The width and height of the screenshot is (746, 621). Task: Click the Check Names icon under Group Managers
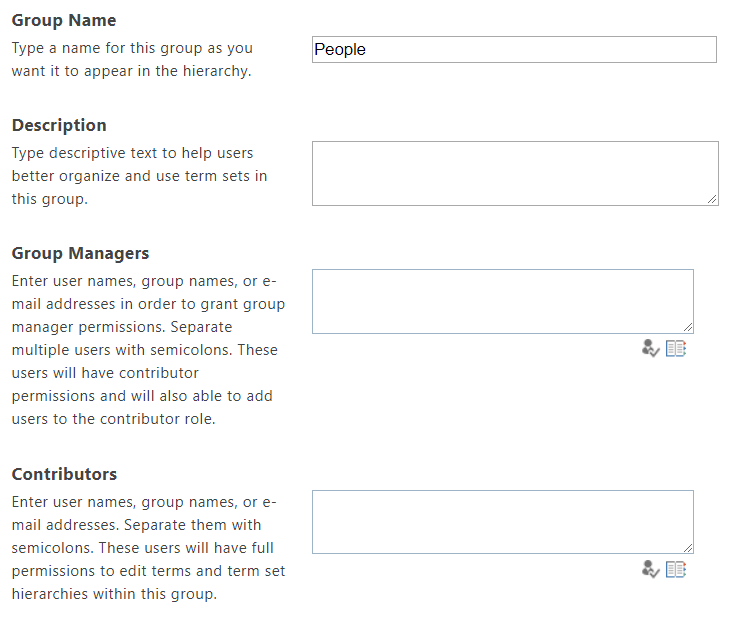(650, 348)
